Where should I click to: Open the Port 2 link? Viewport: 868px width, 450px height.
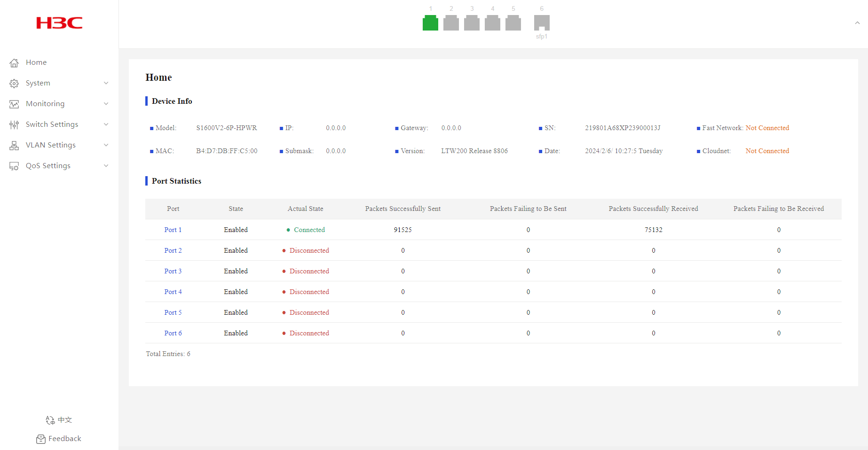(x=173, y=250)
